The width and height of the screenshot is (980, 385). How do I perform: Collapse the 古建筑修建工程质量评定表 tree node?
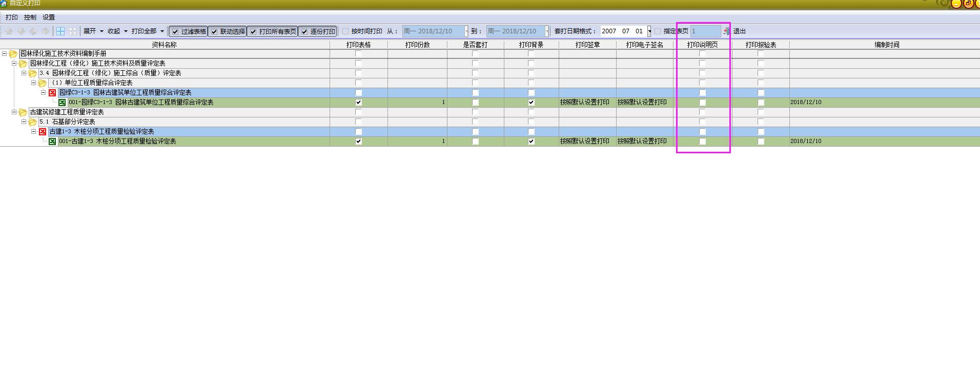click(x=14, y=112)
